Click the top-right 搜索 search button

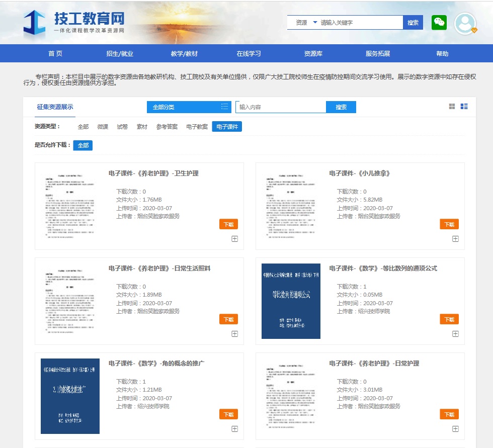coord(413,22)
